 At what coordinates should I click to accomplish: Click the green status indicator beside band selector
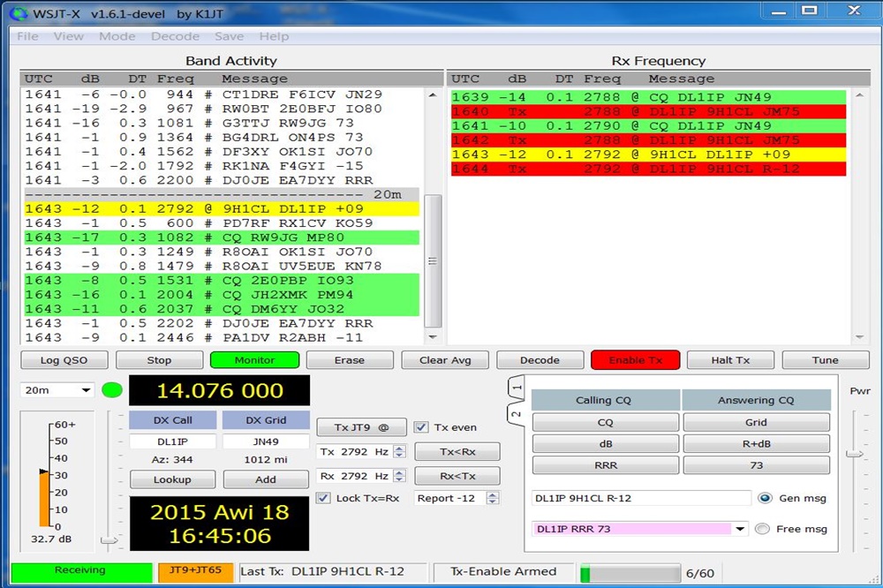point(112,390)
